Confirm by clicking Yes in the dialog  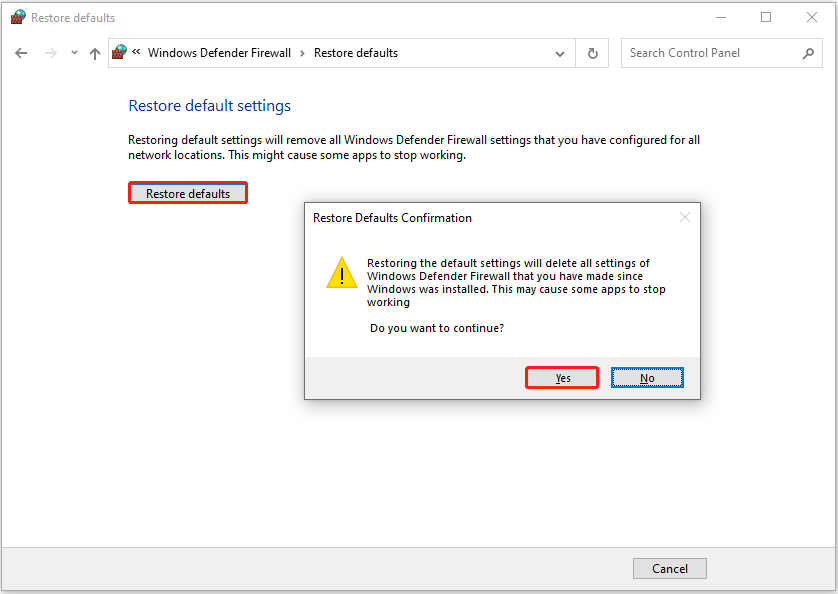coord(561,377)
